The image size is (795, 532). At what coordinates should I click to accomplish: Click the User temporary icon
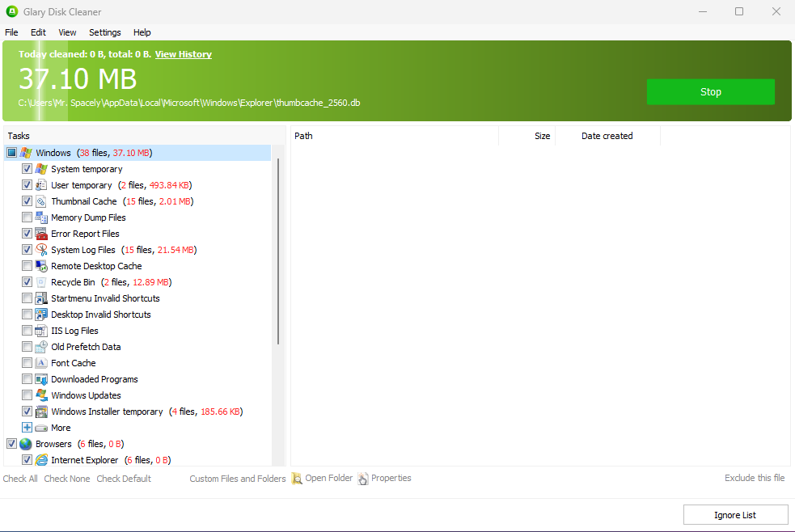tap(41, 185)
